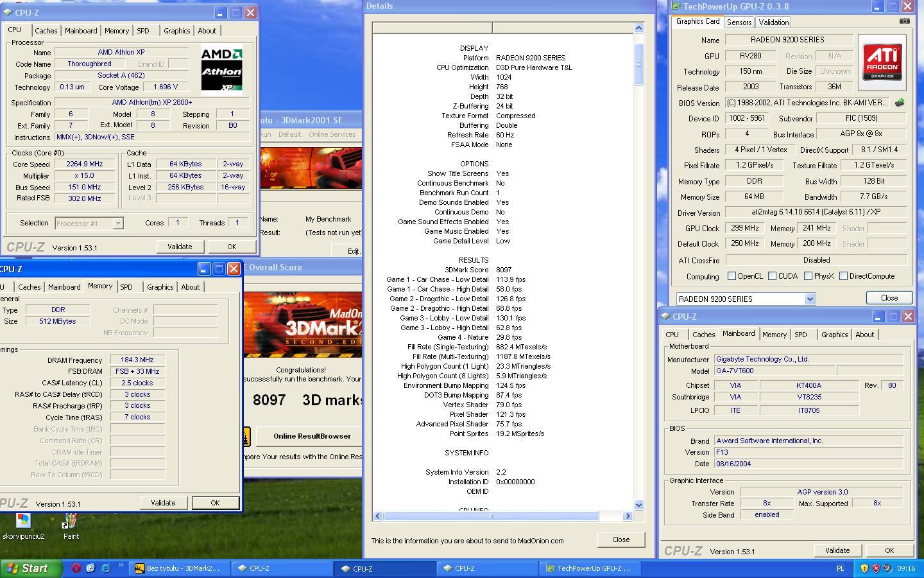
Task: Toggle the DirectCompute checkbox
Action: point(843,276)
